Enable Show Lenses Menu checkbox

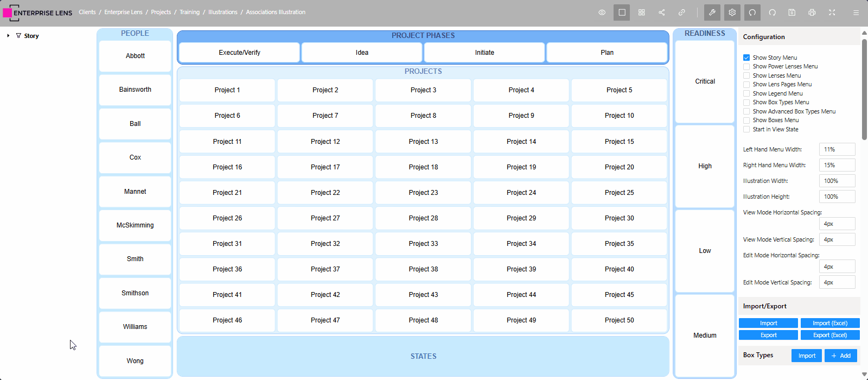[746, 75]
